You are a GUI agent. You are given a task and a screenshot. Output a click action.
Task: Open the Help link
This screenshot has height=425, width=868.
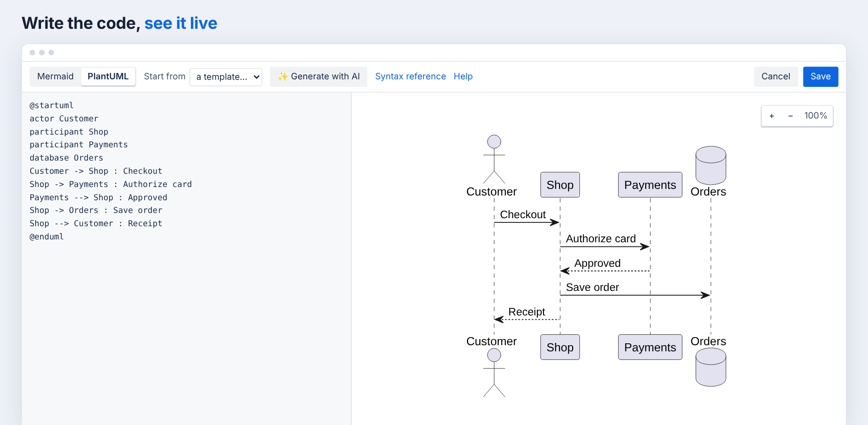463,76
